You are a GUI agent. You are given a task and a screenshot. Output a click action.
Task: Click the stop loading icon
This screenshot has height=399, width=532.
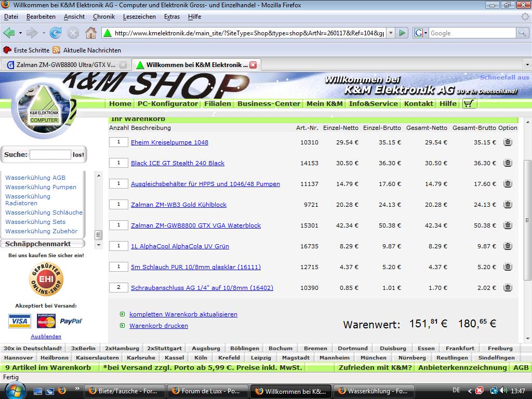[73, 33]
